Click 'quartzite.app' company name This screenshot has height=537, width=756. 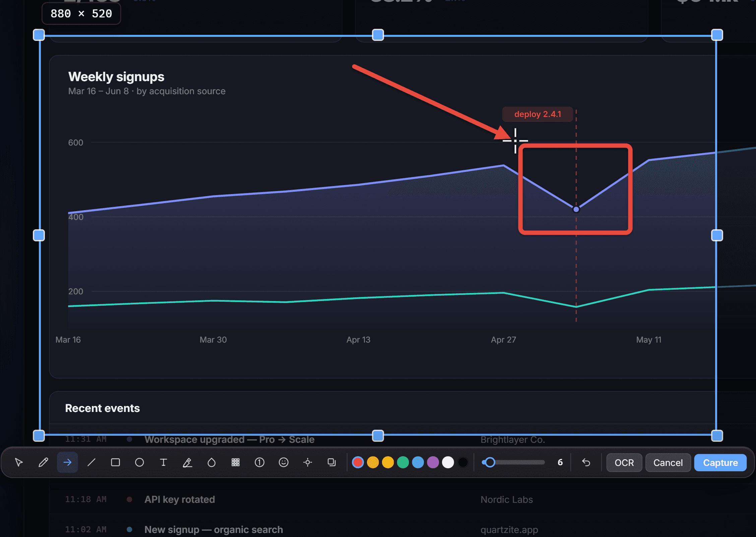[509, 530]
